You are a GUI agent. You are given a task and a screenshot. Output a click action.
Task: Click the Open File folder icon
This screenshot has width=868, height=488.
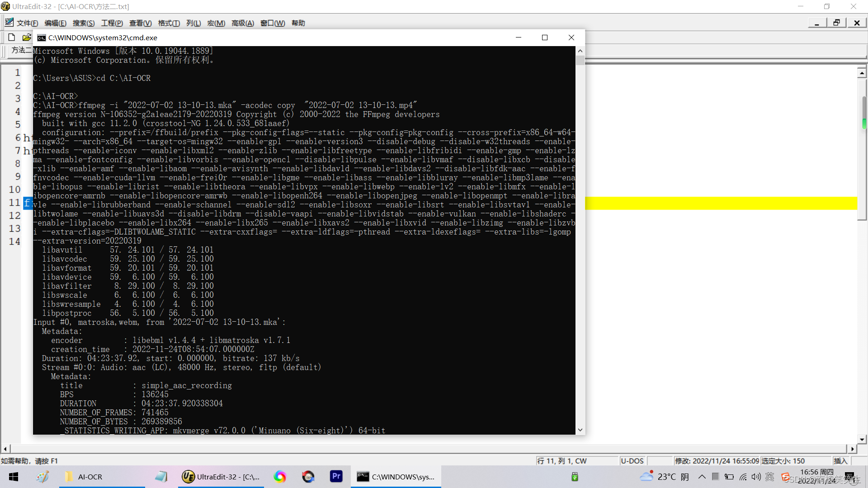[27, 38]
